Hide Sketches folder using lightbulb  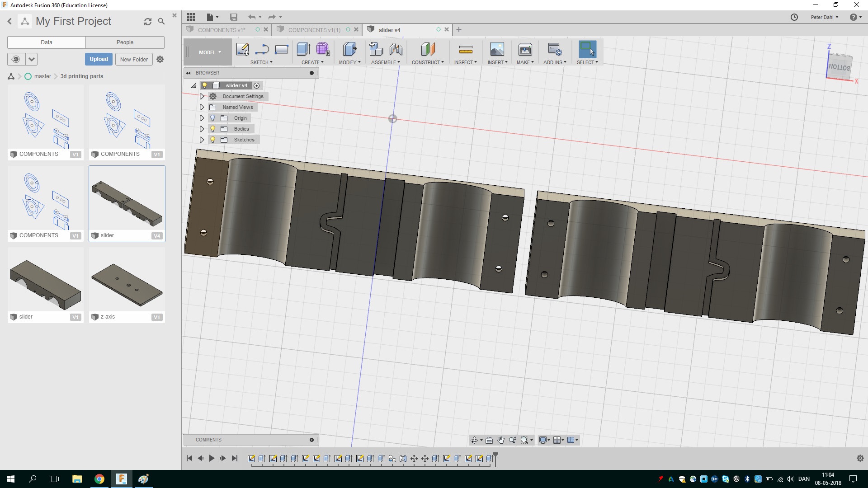(212, 140)
